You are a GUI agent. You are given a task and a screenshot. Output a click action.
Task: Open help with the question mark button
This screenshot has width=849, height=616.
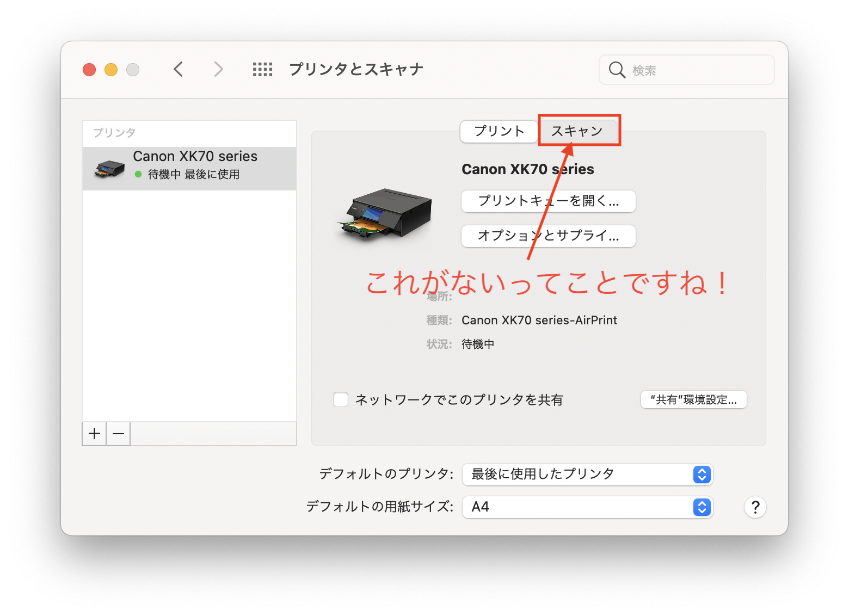pos(755,507)
